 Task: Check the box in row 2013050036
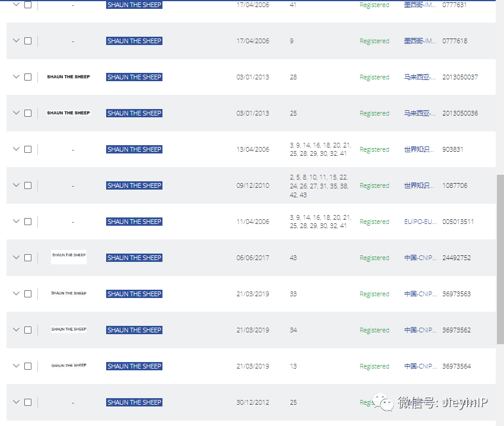point(28,113)
